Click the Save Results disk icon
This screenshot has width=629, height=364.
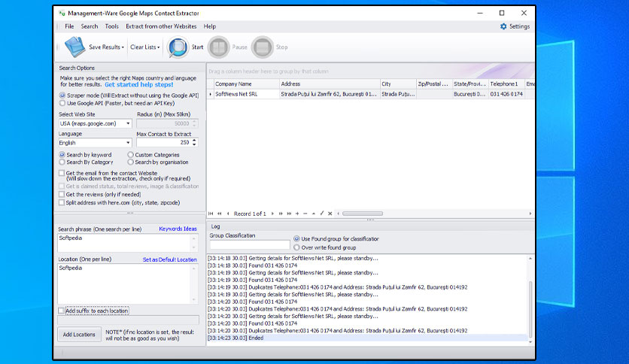pos(75,47)
